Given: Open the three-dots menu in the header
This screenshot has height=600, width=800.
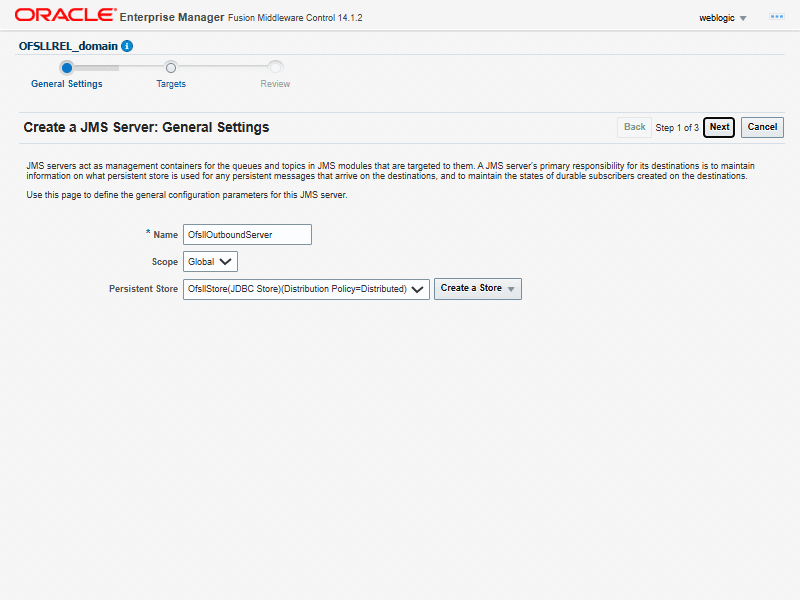Looking at the screenshot, I should click(x=777, y=17).
